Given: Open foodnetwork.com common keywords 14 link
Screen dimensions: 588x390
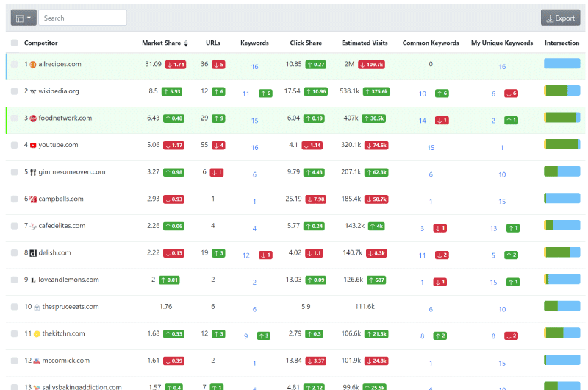Looking at the screenshot, I should (x=422, y=121).
